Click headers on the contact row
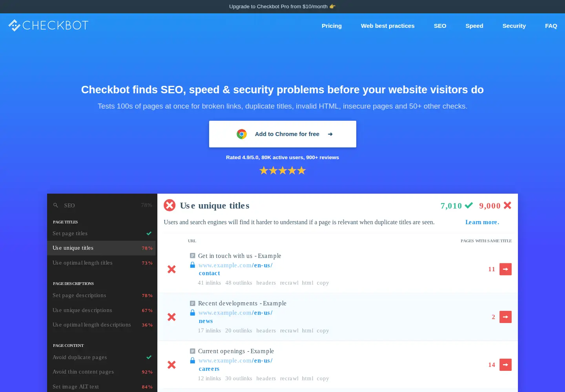Image resolution: width=565 pixels, height=392 pixels. tap(266, 283)
